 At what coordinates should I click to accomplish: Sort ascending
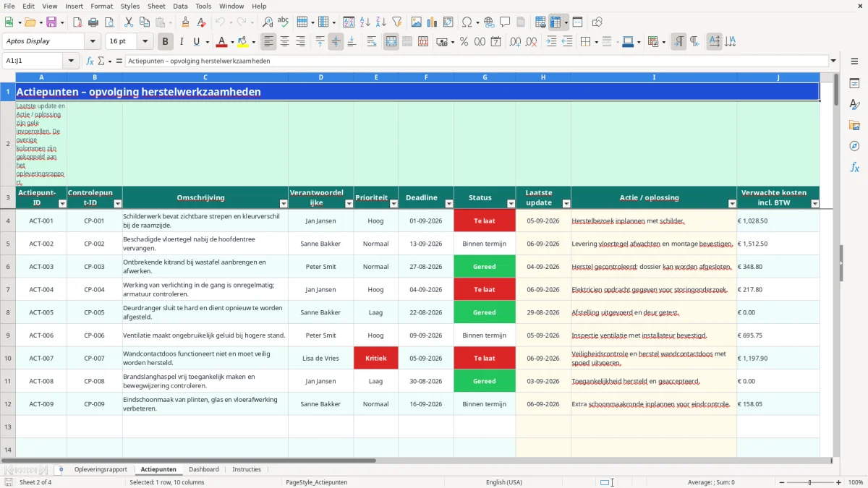(365, 22)
